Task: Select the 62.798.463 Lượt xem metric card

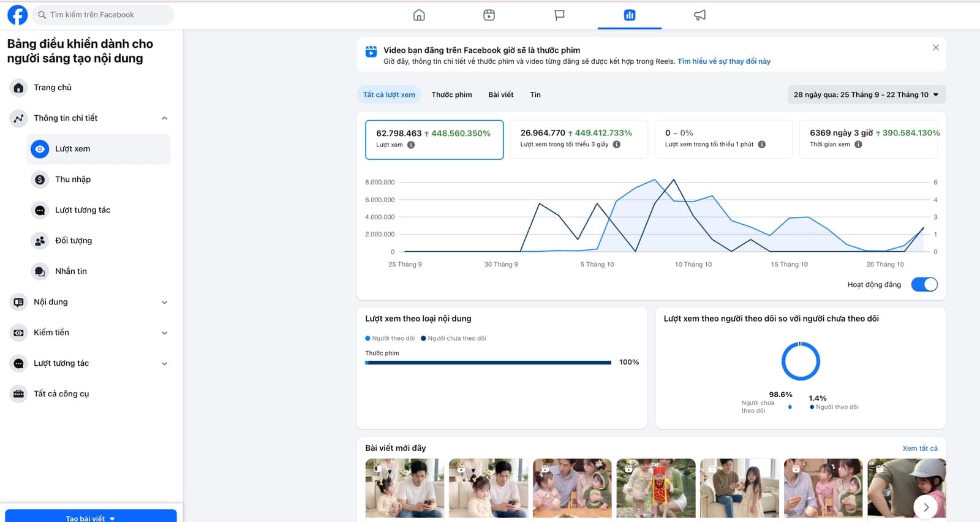Action: point(434,140)
